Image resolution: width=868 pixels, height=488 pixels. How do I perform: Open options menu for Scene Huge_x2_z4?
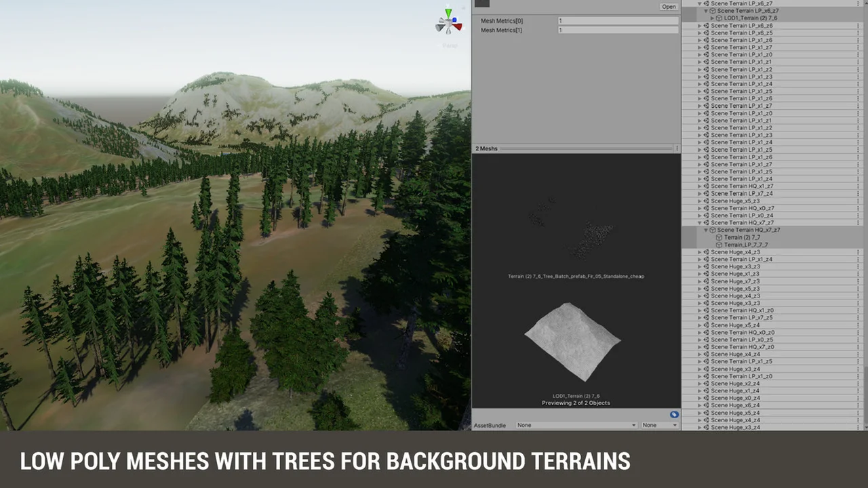[x=859, y=384]
